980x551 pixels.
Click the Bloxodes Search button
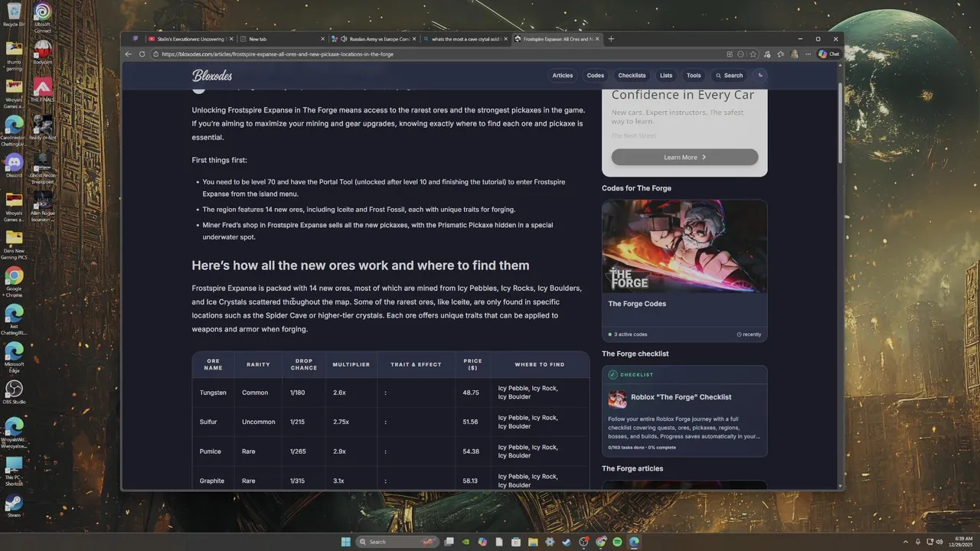(x=729, y=76)
